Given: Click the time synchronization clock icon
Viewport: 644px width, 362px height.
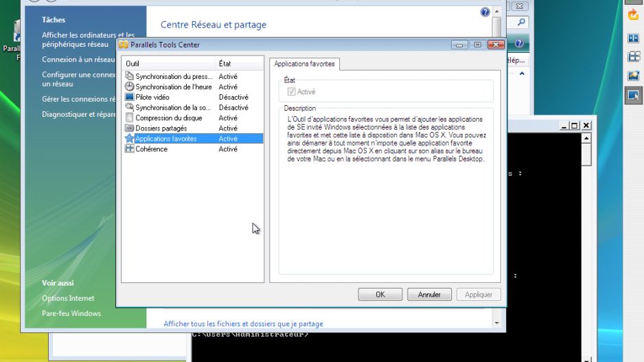Looking at the screenshot, I should coord(129,87).
